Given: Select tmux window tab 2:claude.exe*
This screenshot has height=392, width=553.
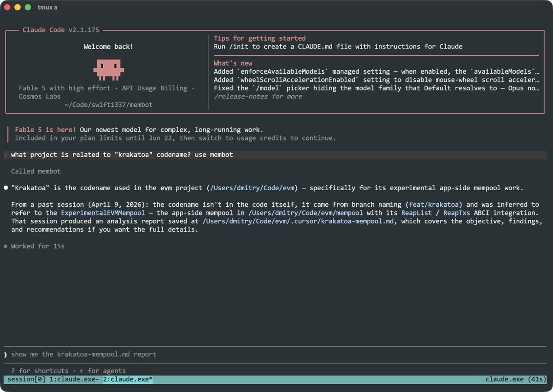Looking at the screenshot, I should [x=128, y=379].
